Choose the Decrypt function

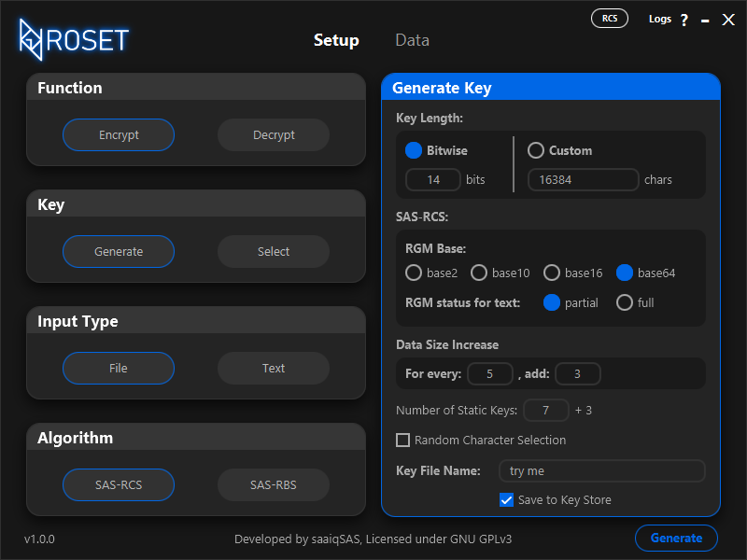coord(274,134)
